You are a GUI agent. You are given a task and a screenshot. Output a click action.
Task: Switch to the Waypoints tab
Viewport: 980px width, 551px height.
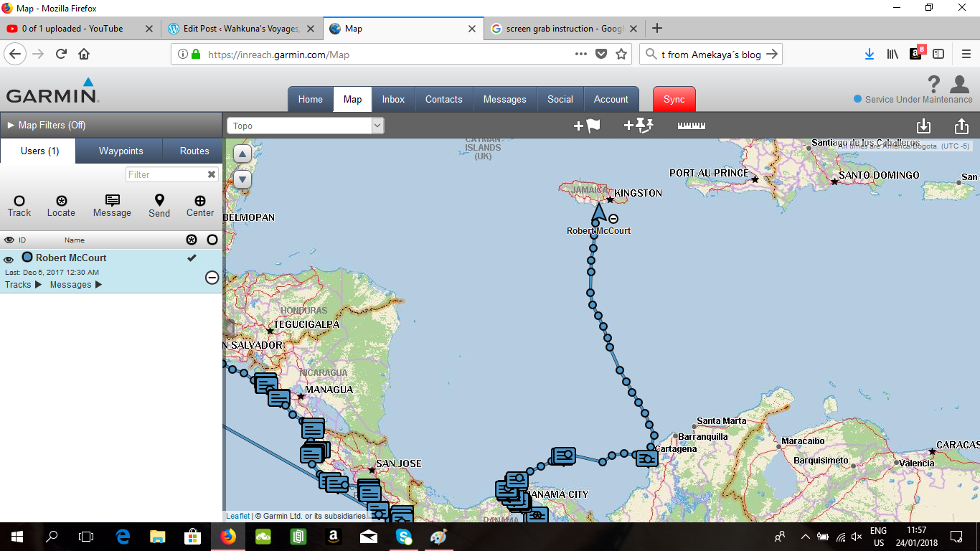click(x=121, y=151)
